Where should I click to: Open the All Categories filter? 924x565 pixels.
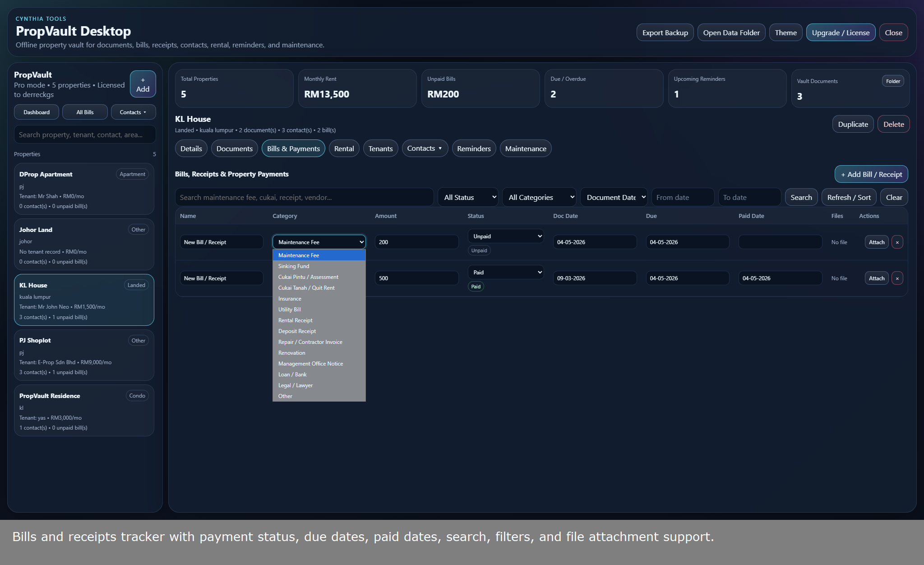tap(539, 197)
